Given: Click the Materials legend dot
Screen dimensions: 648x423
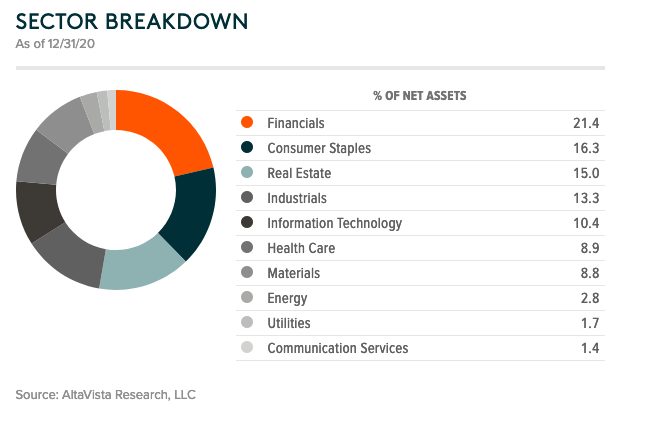Looking at the screenshot, I should (247, 273).
